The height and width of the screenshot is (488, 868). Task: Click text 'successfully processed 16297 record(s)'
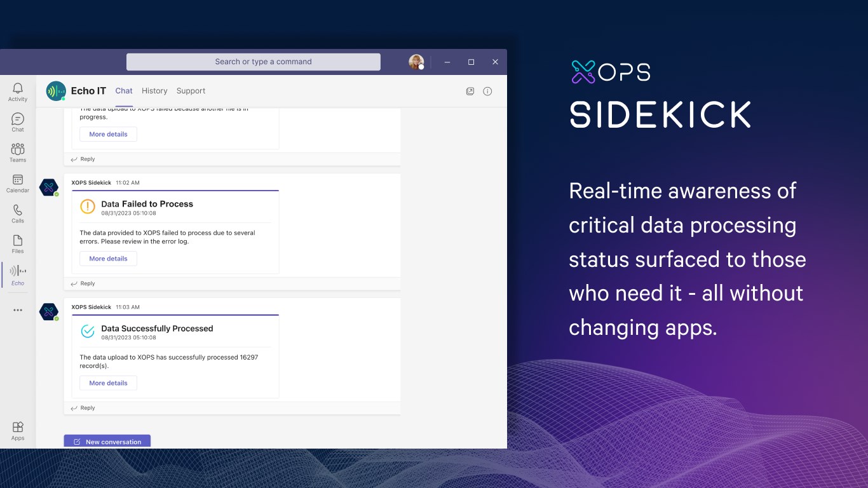point(169,361)
